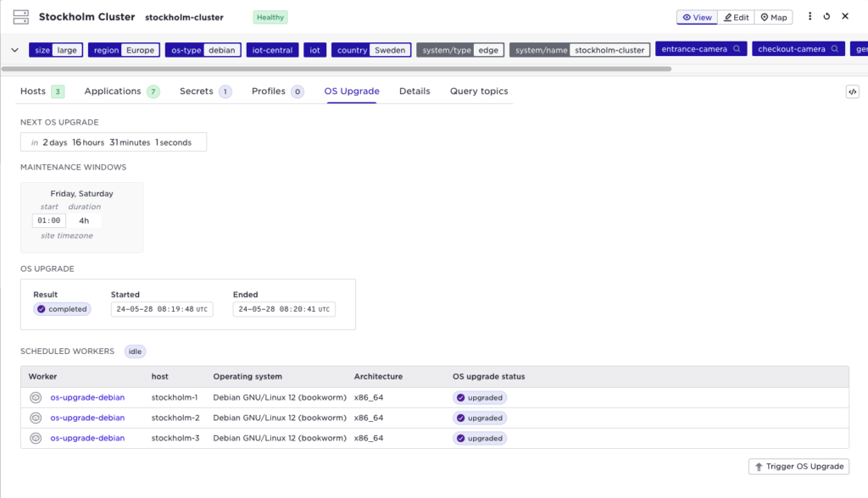
Task: Click search icon on checkout-camera tag
Action: click(835, 50)
